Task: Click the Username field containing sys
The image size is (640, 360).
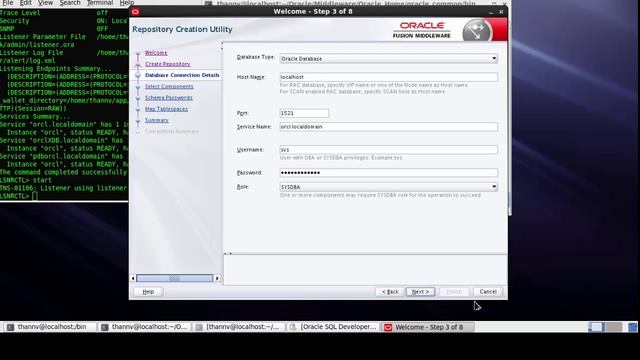Action: click(389, 150)
